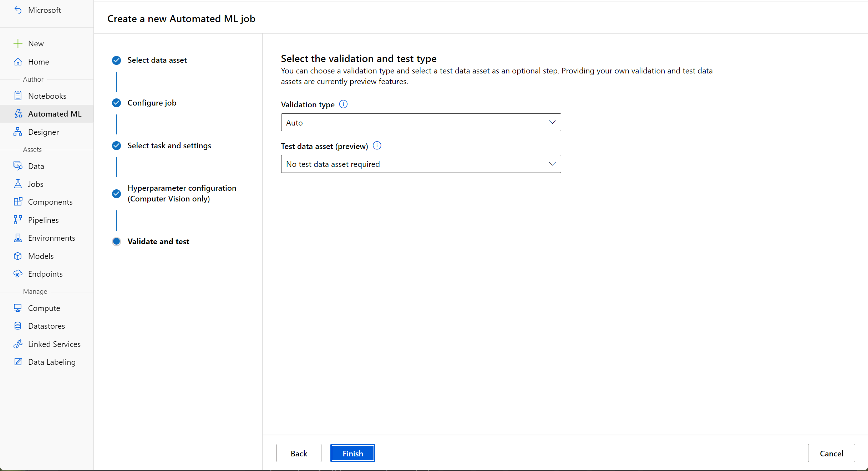This screenshot has width=868, height=471.
Task: Open the Designer icon in sidebar
Action: tap(18, 132)
